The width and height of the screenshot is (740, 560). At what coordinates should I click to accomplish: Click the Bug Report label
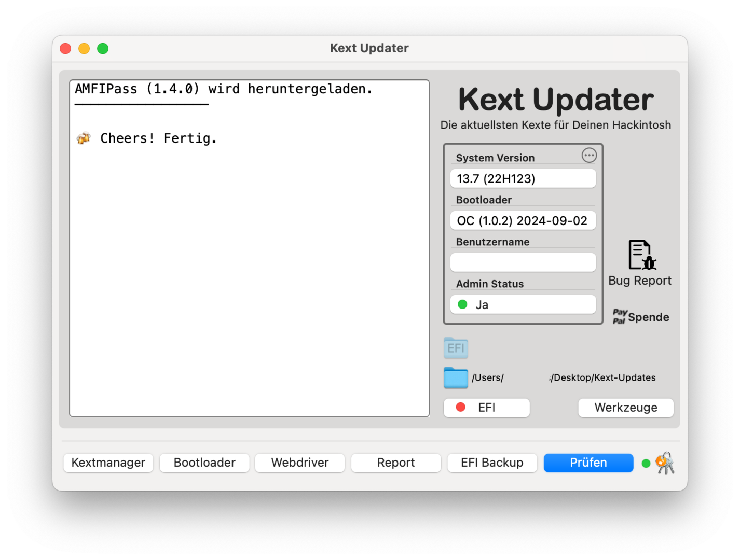640,281
